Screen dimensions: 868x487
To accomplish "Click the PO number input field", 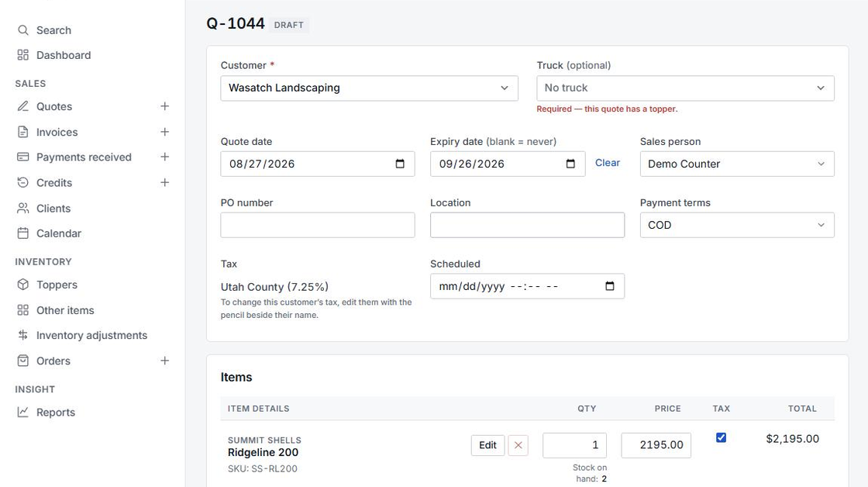I will pyautogui.click(x=318, y=225).
